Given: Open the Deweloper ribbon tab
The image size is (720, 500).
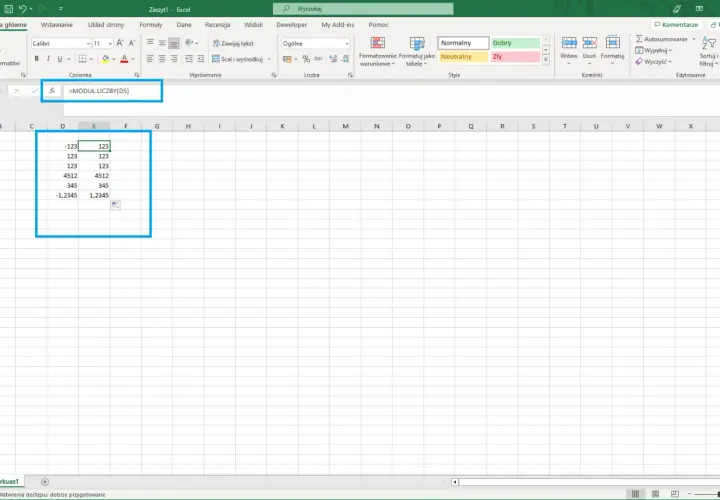Looking at the screenshot, I should pyautogui.click(x=292, y=25).
